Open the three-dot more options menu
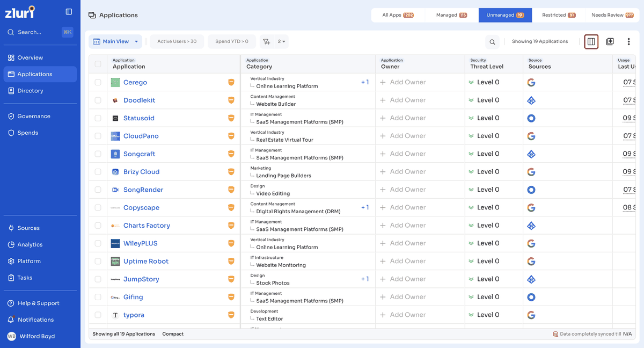This screenshot has height=348, width=644. pos(628,41)
